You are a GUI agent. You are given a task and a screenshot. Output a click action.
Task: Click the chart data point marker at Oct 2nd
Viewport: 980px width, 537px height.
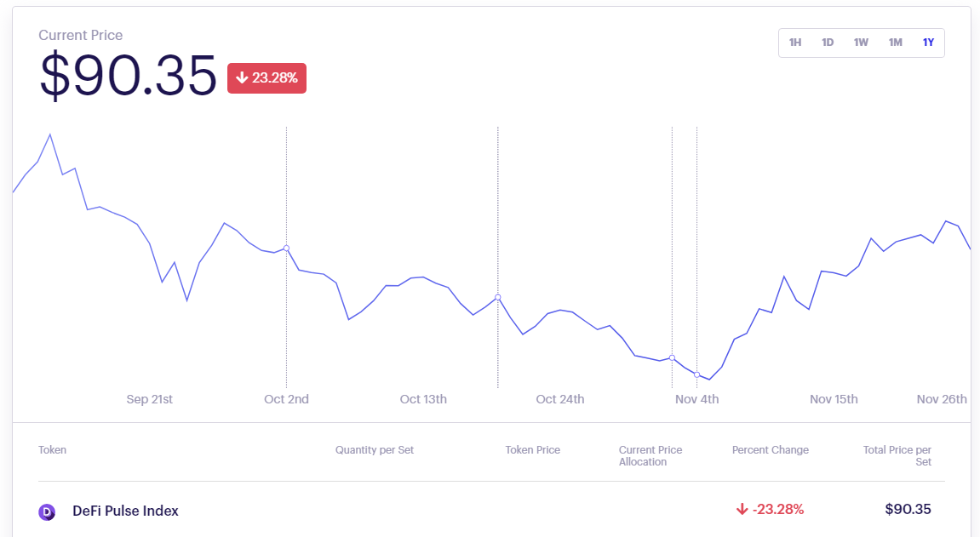[x=286, y=249]
